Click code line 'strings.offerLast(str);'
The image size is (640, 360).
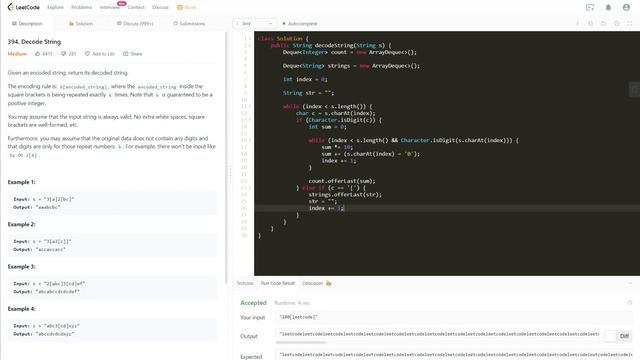tap(345, 195)
